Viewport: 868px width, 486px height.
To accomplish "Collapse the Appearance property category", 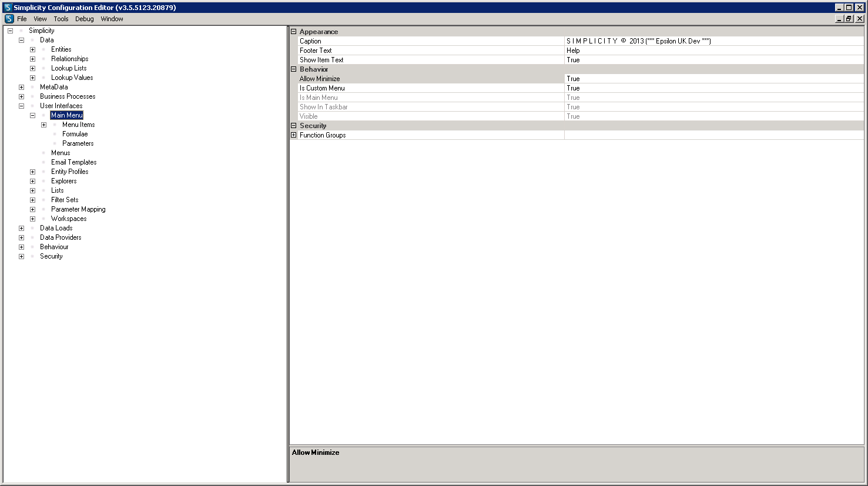I will (294, 32).
